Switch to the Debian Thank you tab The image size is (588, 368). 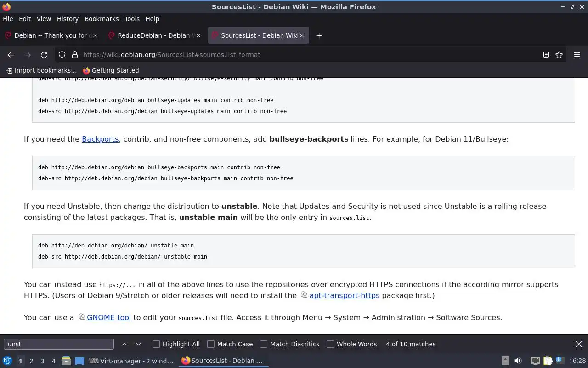pyautogui.click(x=51, y=35)
